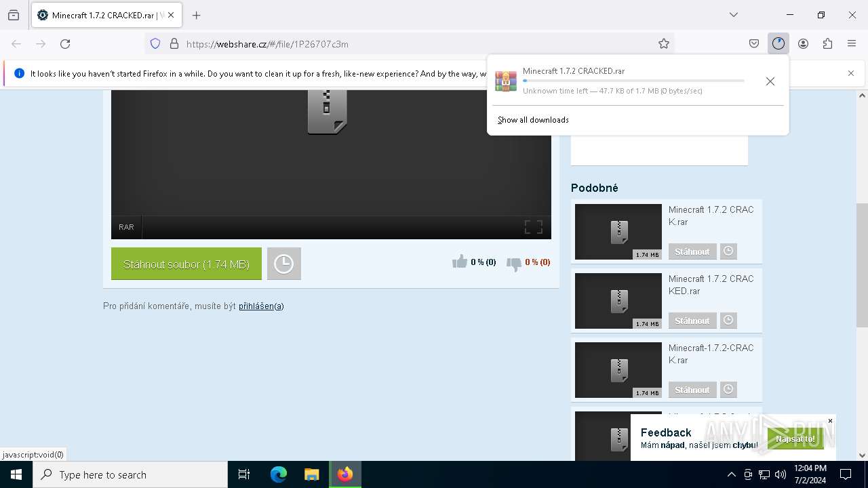This screenshot has width=868, height=488.
Task: Click Stáhnout soubor (1.74 MB) button
Action: (x=186, y=264)
